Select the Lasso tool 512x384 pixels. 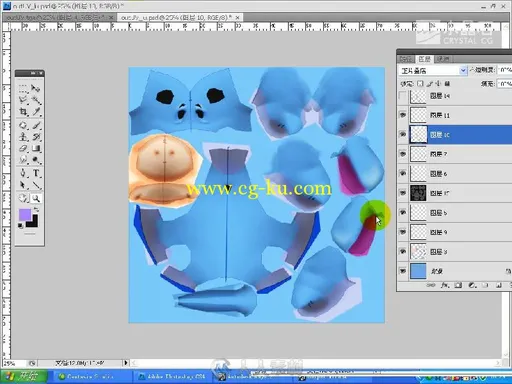23,100
